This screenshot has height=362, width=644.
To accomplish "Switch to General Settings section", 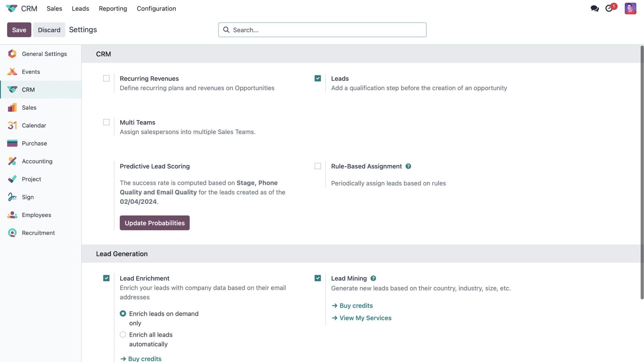I will (44, 54).
